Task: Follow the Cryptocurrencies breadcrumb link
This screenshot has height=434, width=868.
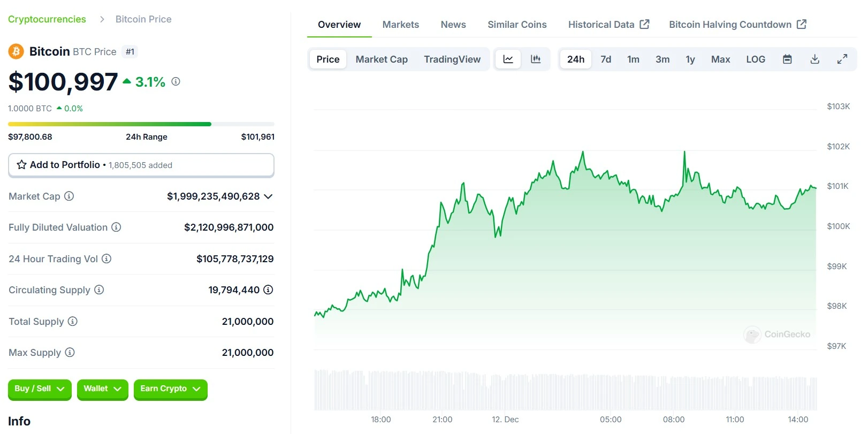Action: click(47, 19)
